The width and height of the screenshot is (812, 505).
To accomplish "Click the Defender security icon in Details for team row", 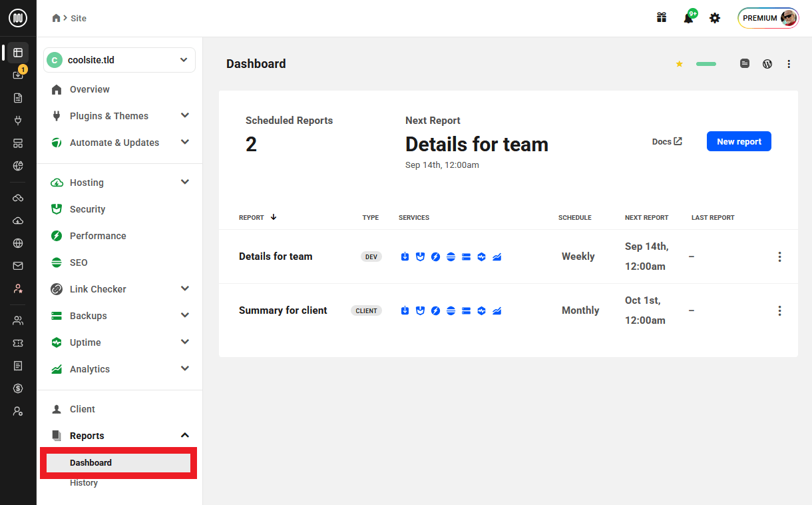I will point(420,256).
